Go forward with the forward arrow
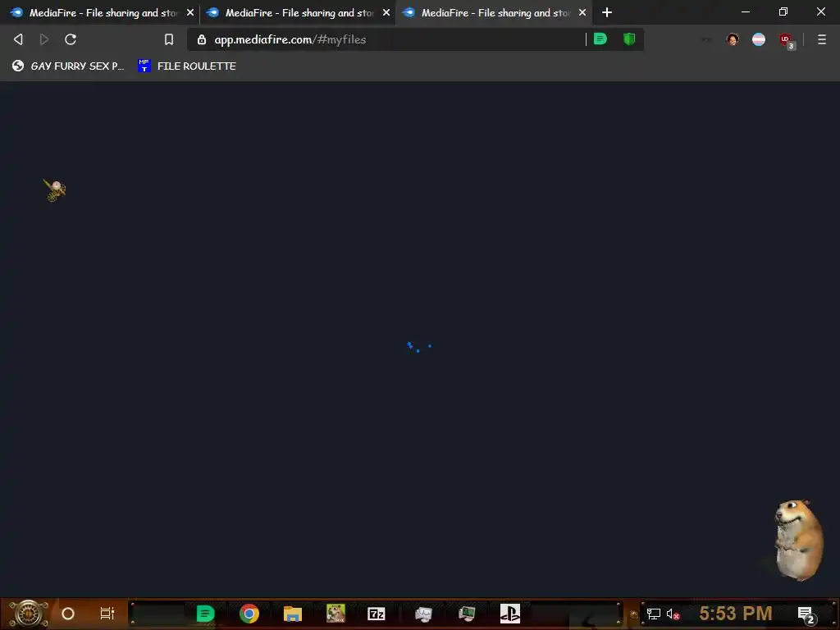 pos(44,39)
